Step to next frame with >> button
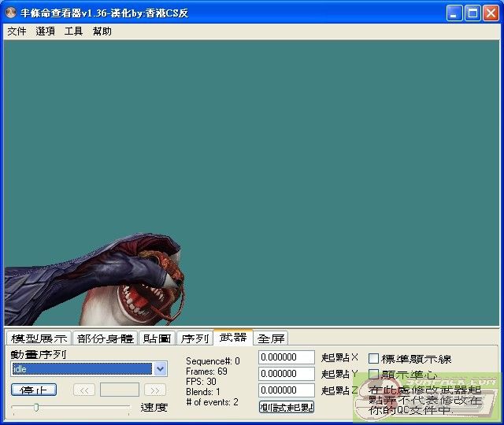This screenshot has height=425, width=504. (x=155, y=390)
